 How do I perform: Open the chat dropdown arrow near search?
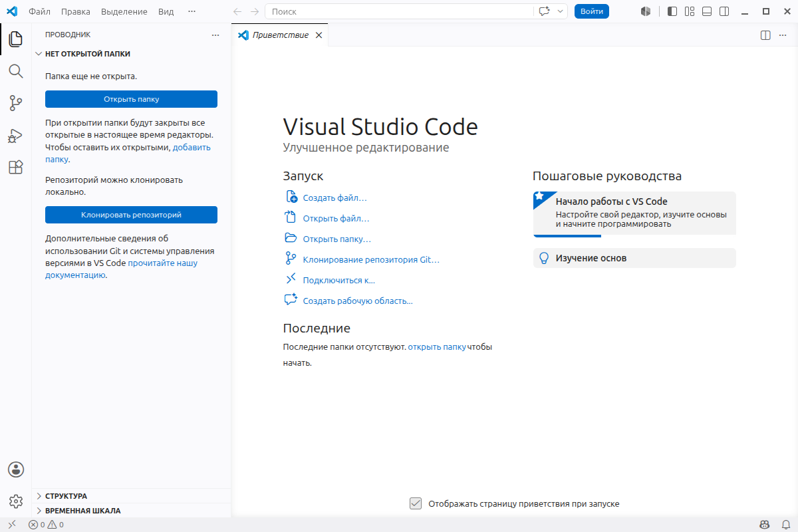(561, 11)
